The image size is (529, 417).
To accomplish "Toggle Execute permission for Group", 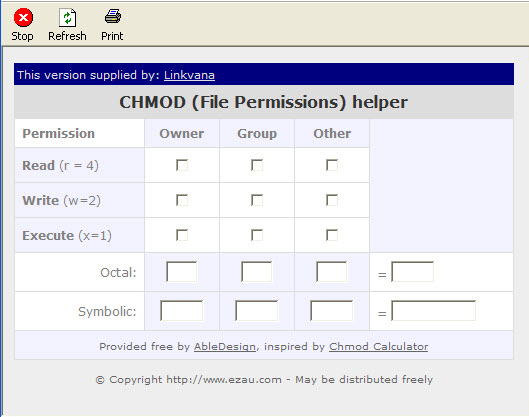I will [257, 235].
